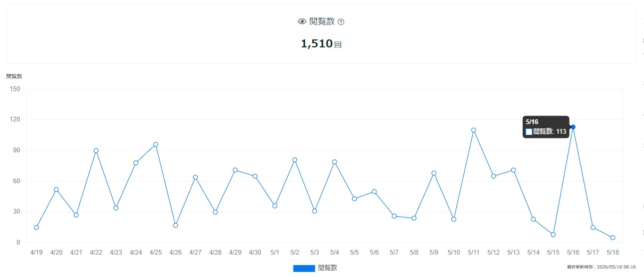Click the eye icon beside 閲覧数 heading
The width and height of the screenshot is (644, 277).
coord(302,22)
